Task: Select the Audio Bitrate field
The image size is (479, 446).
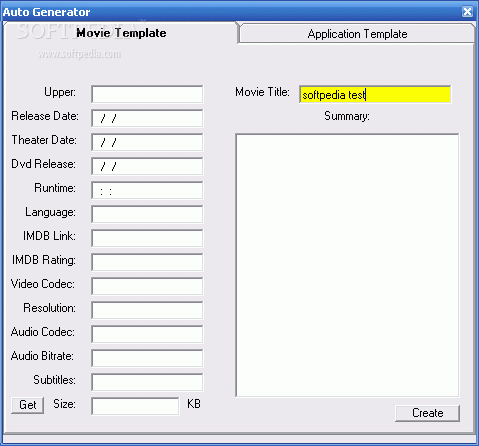Action: pyautogui.click(x=147, y=358)
